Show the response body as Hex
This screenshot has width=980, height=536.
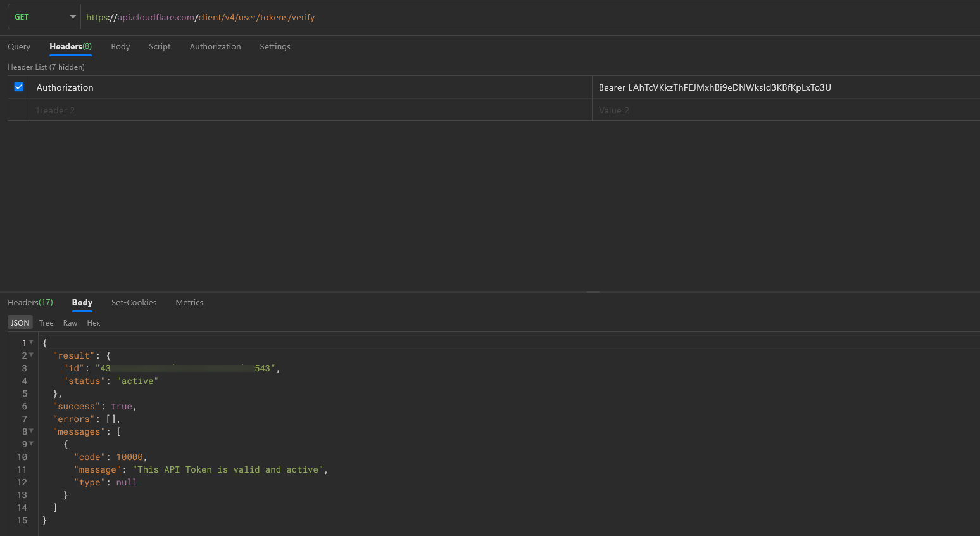94,323
